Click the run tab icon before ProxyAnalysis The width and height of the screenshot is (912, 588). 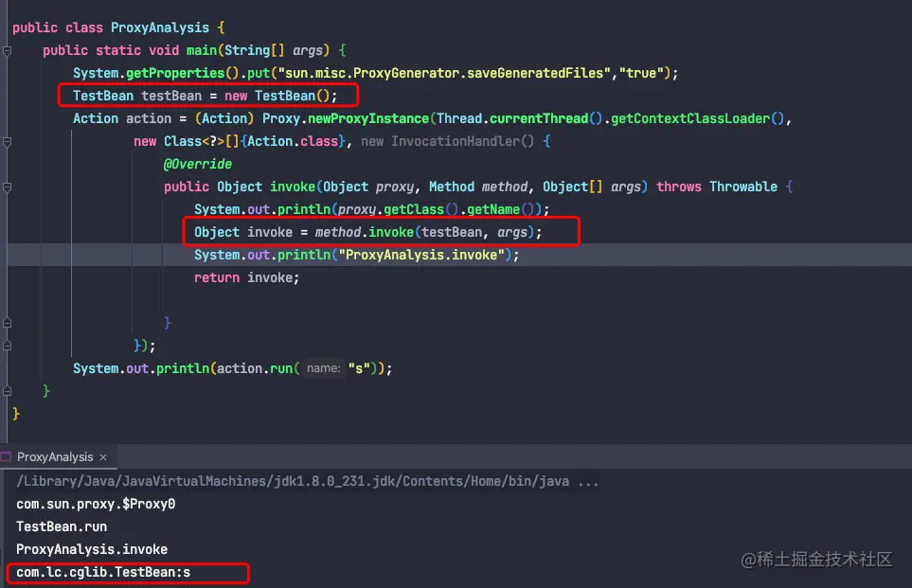click(x=7, y=457)
